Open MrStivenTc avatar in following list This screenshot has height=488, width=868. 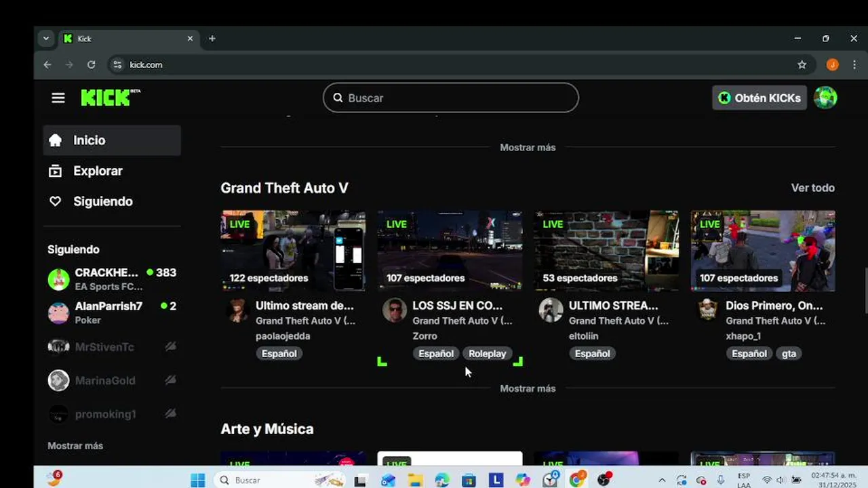tap(58, 346)
